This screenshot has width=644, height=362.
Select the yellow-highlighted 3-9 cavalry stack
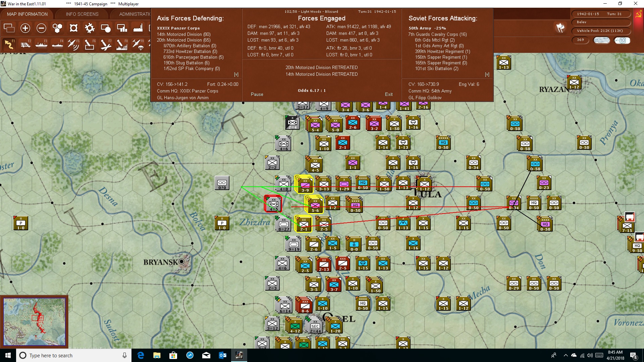pyautogui.click(x=304, y=184)
